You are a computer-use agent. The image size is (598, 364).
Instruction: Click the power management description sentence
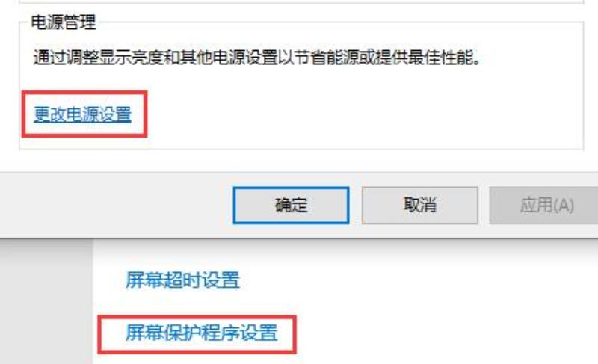click(256, 58)
